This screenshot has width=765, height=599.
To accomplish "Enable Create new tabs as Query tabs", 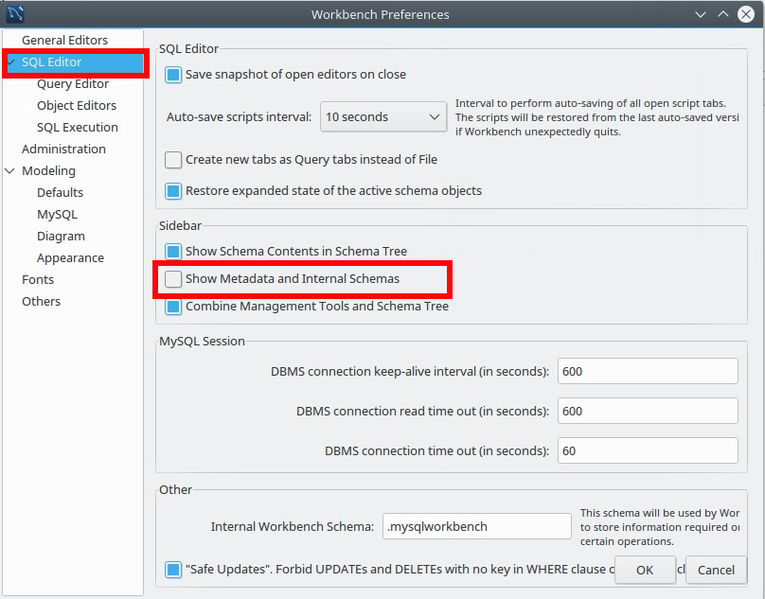I will point(173,160).
